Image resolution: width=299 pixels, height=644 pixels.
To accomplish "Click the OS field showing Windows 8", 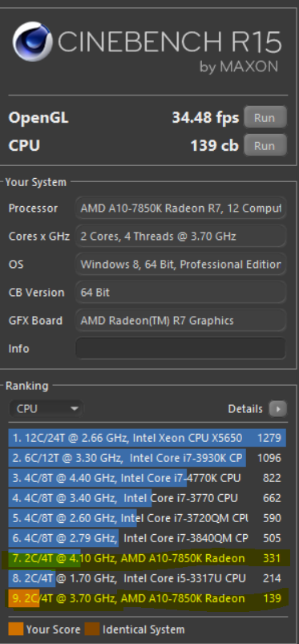I will coord(180,264).
